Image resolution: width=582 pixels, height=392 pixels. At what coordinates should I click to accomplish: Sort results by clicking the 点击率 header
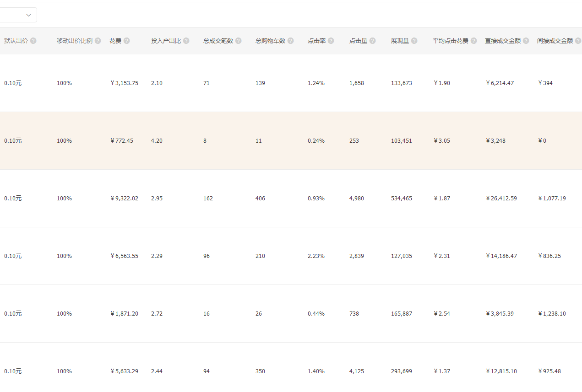pyautogui.click(x=317, y=40)
